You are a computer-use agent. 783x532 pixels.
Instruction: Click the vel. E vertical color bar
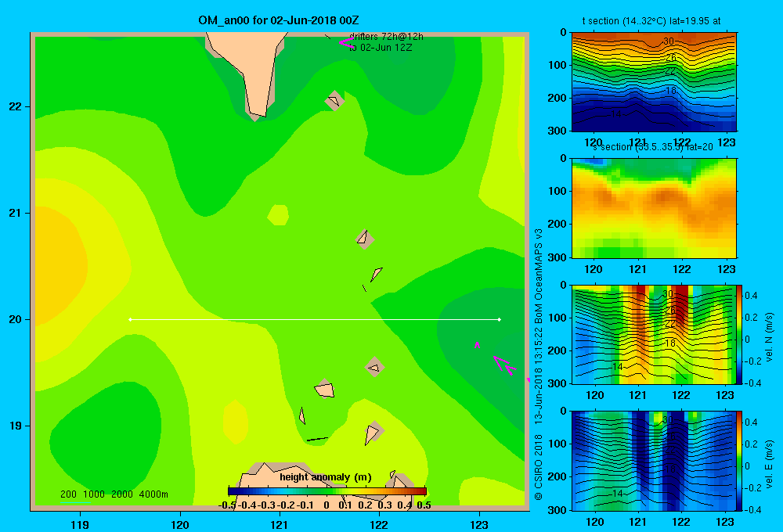(x=740, y=461)
